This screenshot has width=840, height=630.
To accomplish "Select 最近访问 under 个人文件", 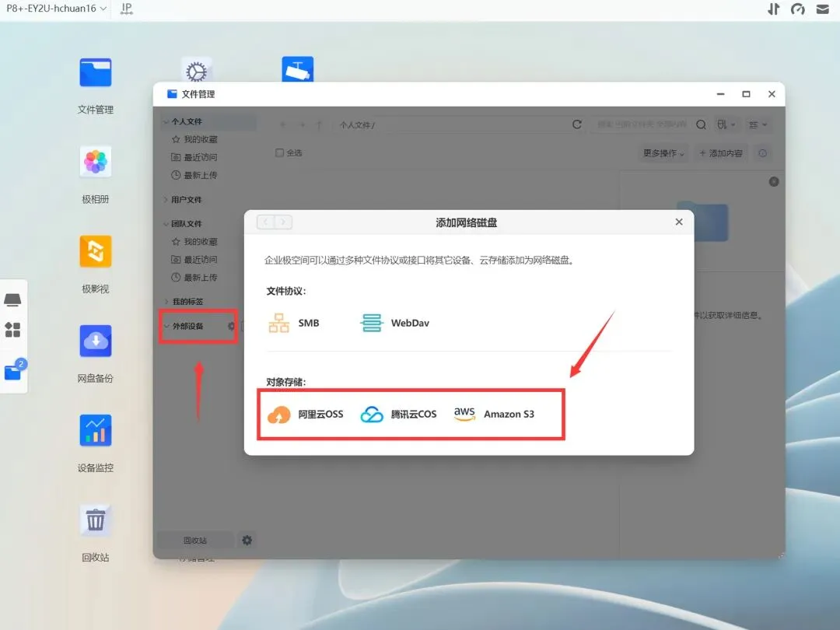I will click(x=194, y=157).
